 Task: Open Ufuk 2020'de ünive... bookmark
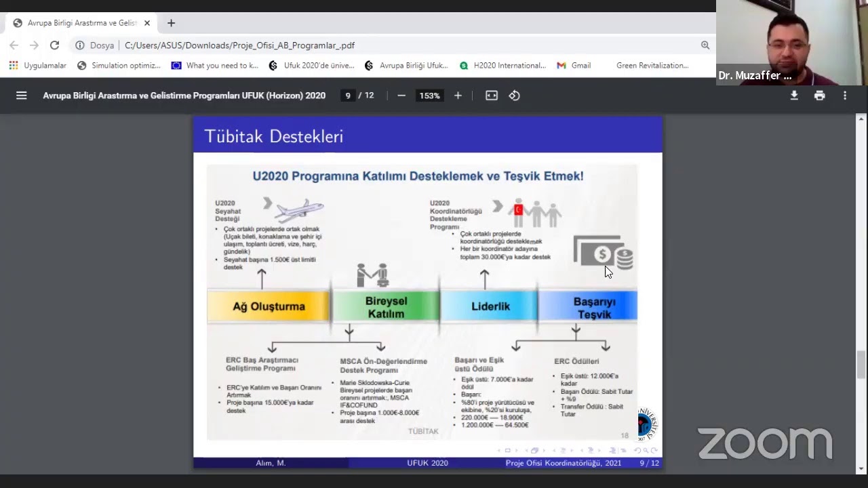pos(311,66)
